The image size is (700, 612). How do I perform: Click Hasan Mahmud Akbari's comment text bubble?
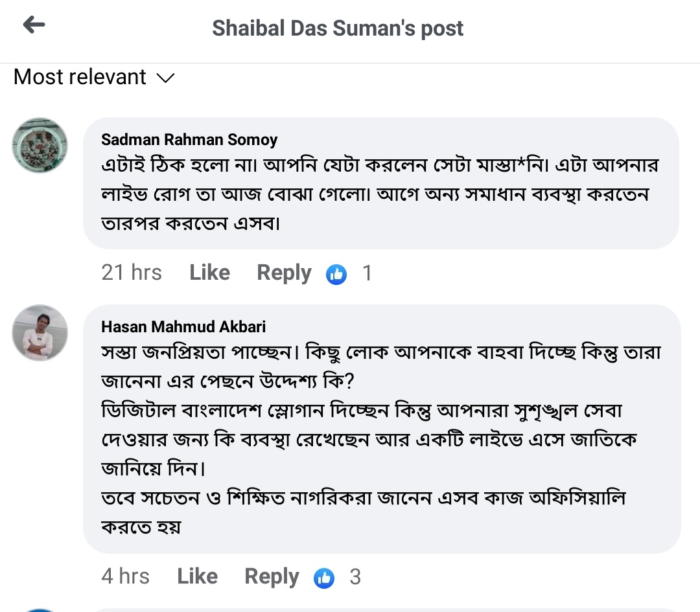click(x=380, y=440)
